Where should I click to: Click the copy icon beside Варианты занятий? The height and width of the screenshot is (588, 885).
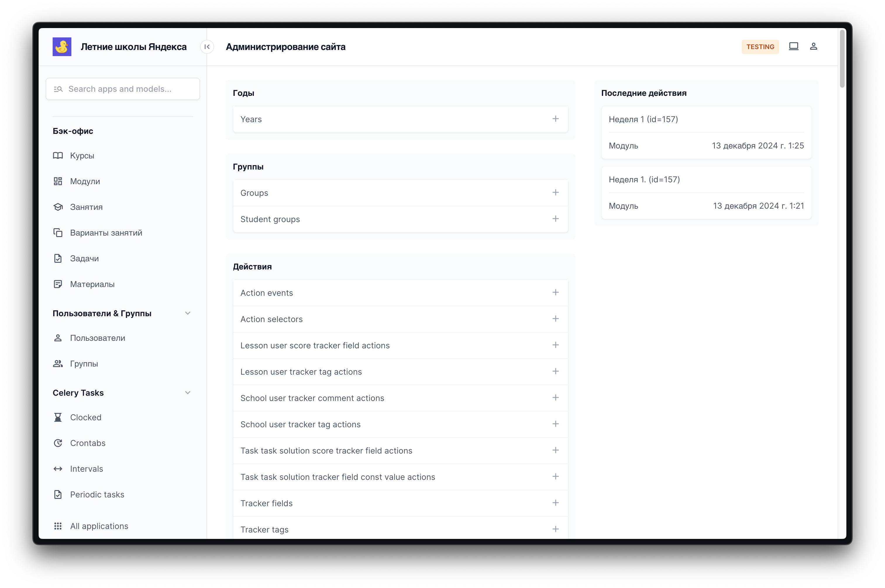(58, 233)
